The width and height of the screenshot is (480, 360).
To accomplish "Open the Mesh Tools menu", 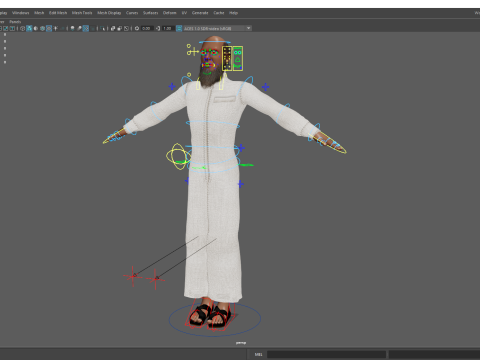I will point(82,13).
